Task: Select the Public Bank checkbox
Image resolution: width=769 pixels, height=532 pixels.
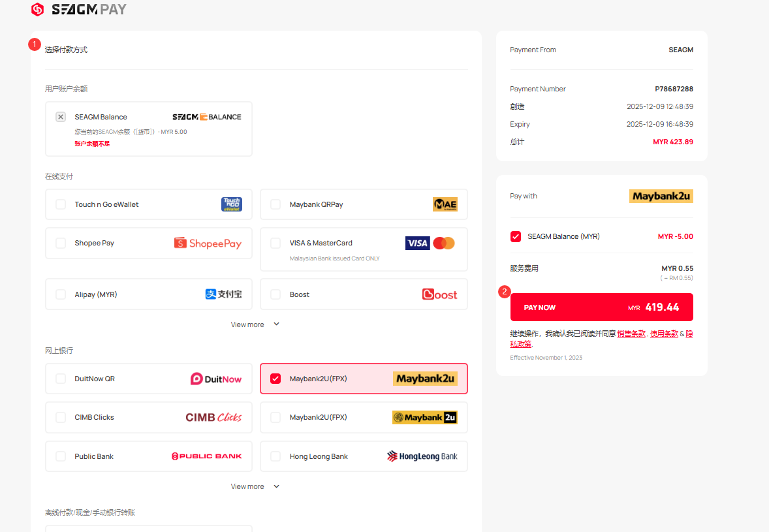Action: pyautogui.click(x=61, y=456)
